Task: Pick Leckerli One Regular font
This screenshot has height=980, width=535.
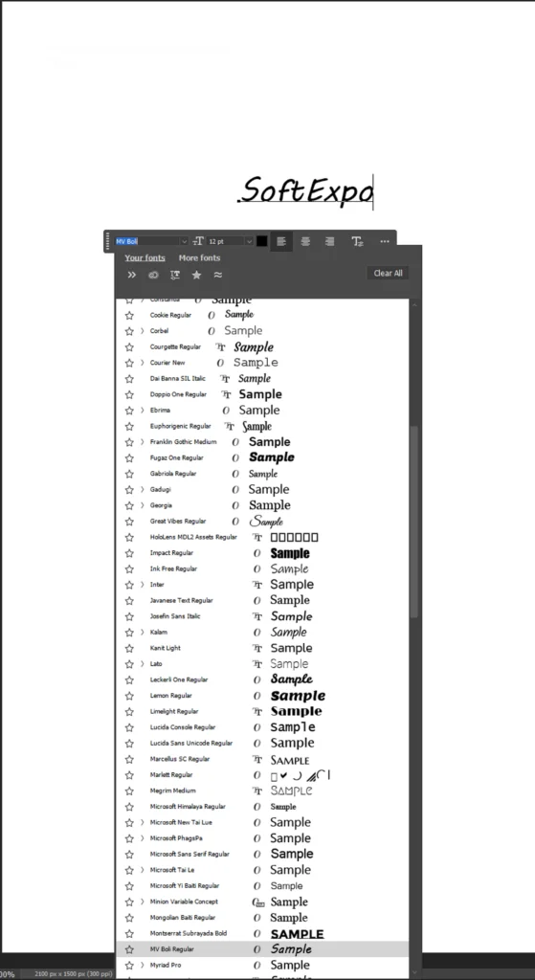Action: pyautogui.click(x=262, y=679)
